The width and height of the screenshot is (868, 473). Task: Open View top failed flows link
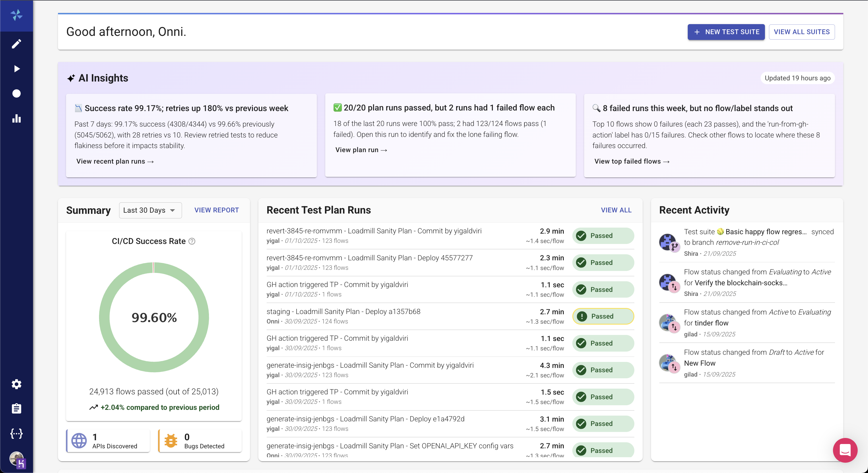tap(632, 161)
